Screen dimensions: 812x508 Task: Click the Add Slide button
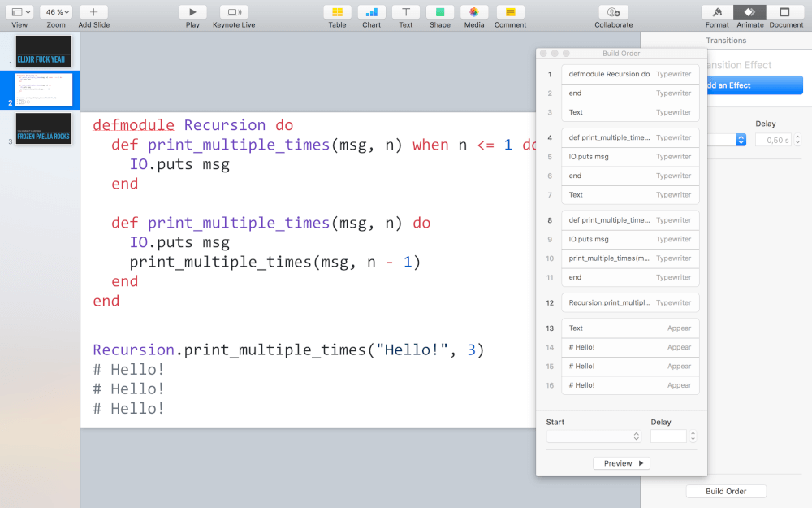(93, 12)
